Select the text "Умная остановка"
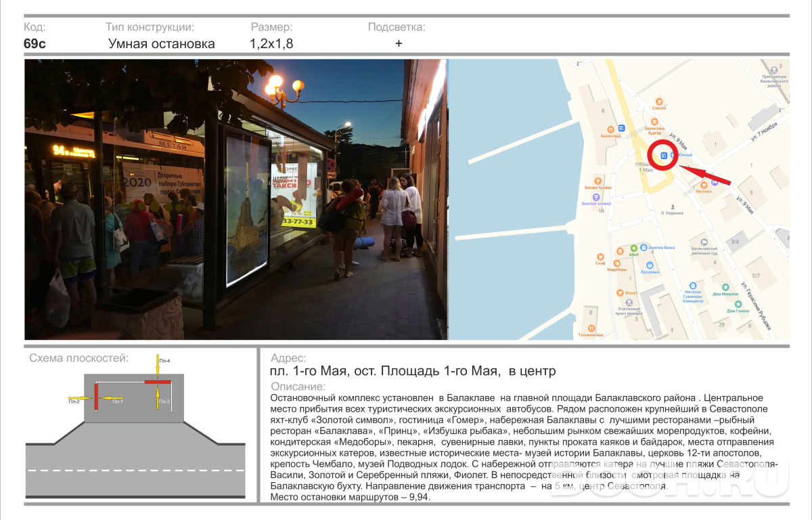812x520 pixels. (162, 44)
